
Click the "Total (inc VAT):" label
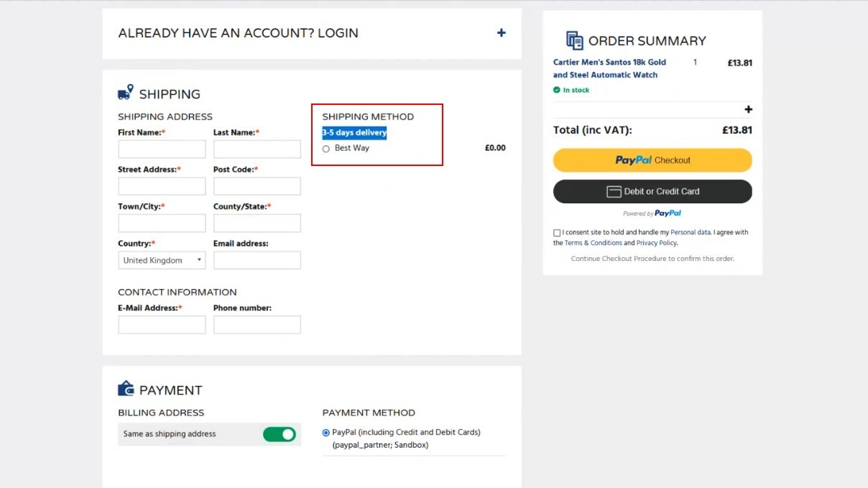point(593,130)
